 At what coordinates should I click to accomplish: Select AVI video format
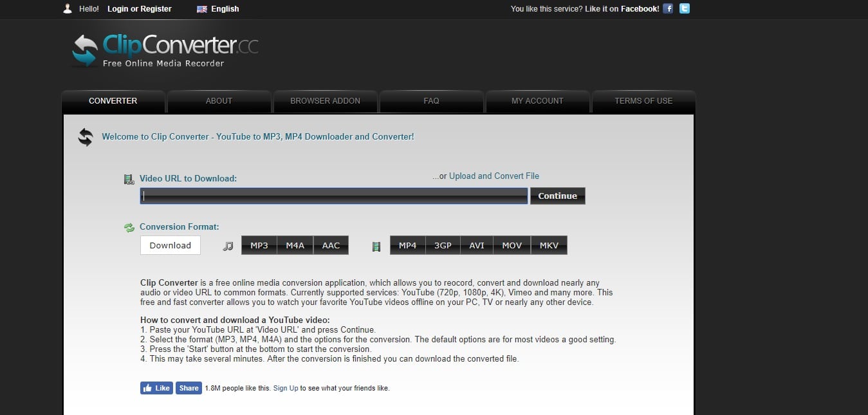[x=477, y=245]
